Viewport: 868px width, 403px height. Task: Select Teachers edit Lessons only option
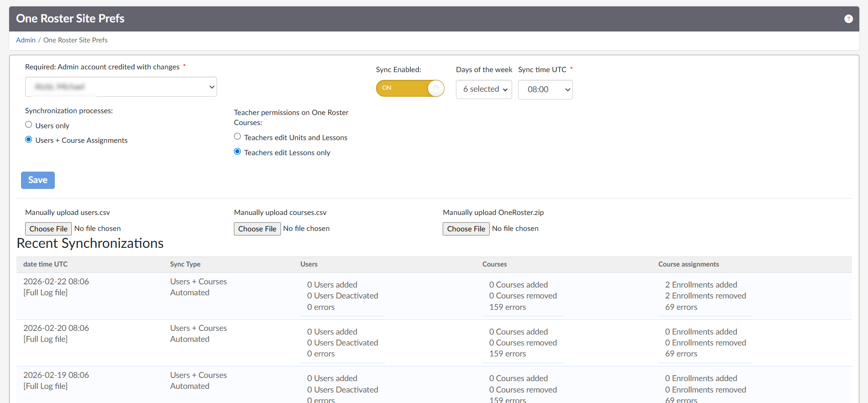[x=238, y=152]
